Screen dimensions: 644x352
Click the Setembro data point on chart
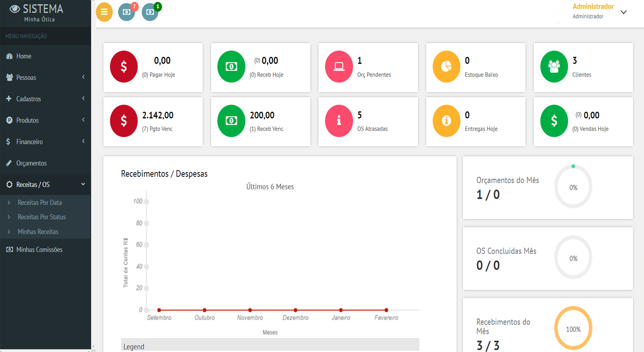click(x=159, y=310)
